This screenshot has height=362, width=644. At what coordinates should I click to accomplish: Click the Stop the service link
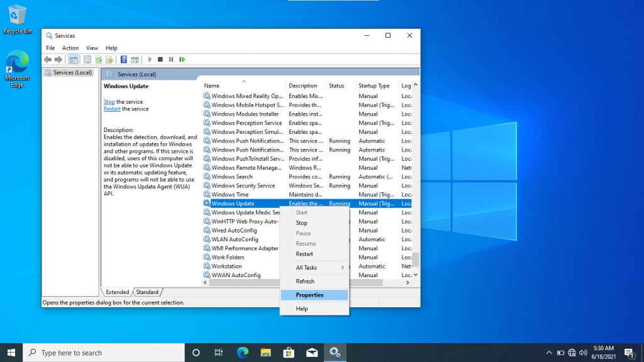pos(109,102)
